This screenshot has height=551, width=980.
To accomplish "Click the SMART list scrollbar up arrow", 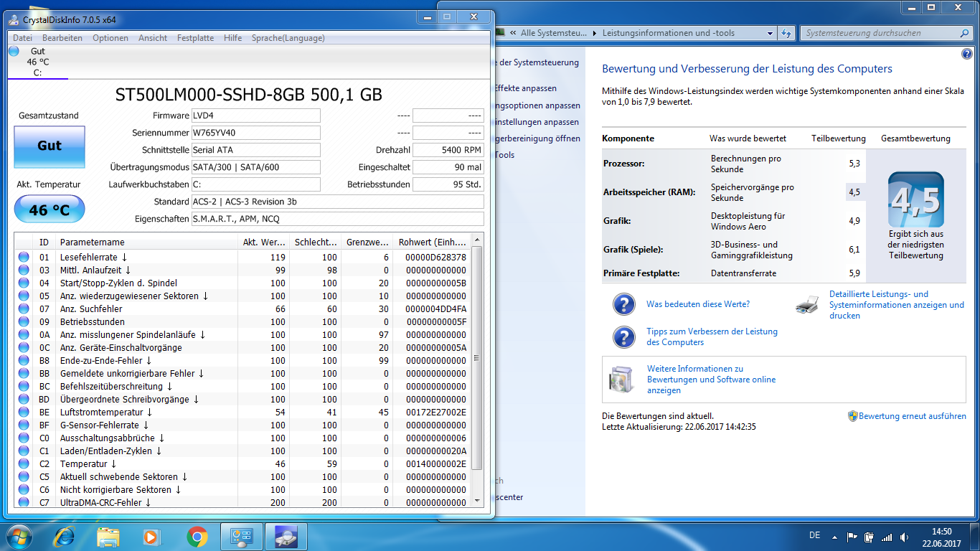I will 477,240.
